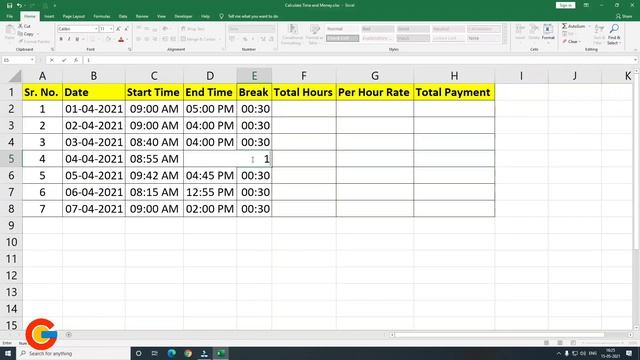Click the Sign in button
This screenshot has height=360, width=640.
[x=565, y=5]
